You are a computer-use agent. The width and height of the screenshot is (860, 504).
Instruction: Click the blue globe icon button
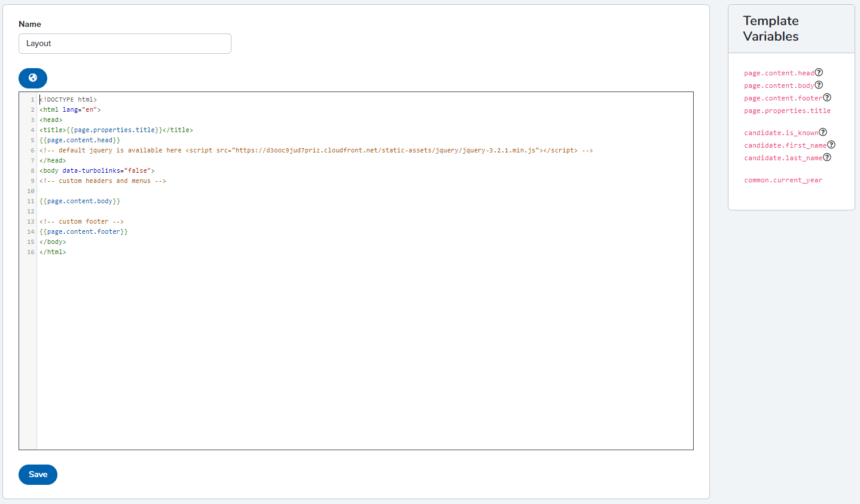coord(33,78)
